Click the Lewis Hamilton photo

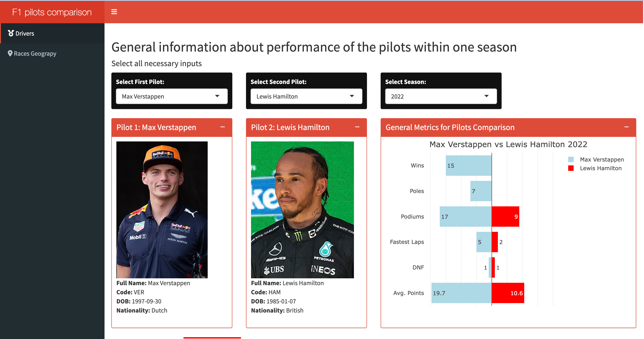coord(302,210)
